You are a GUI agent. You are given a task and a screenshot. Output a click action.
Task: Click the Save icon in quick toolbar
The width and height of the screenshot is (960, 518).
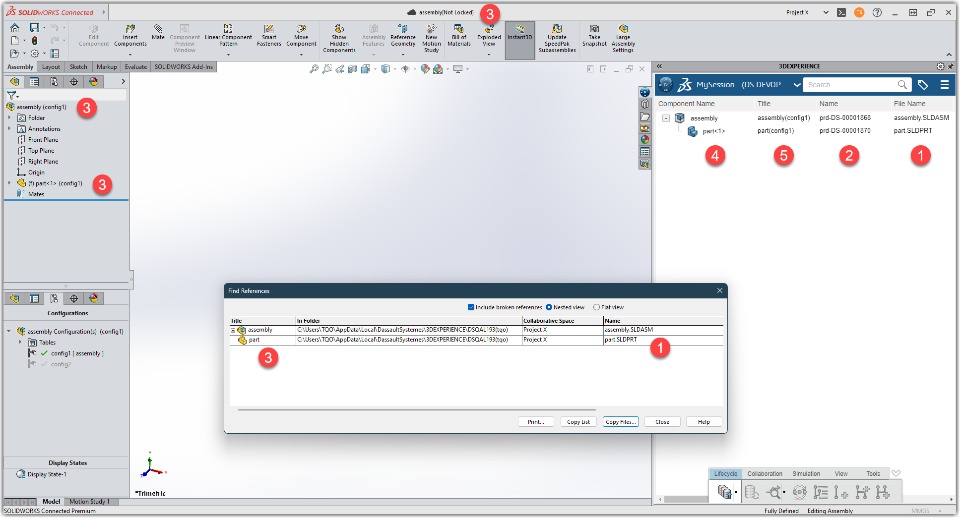[x=34, y=28]
